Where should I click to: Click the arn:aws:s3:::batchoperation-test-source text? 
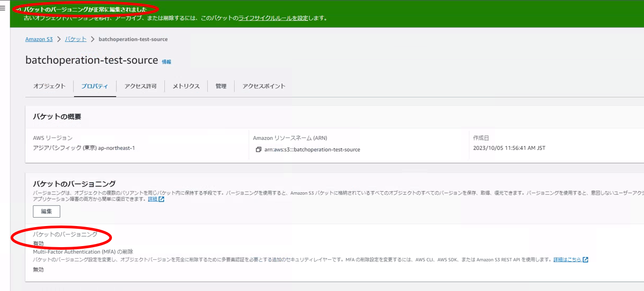click(312, 150)
